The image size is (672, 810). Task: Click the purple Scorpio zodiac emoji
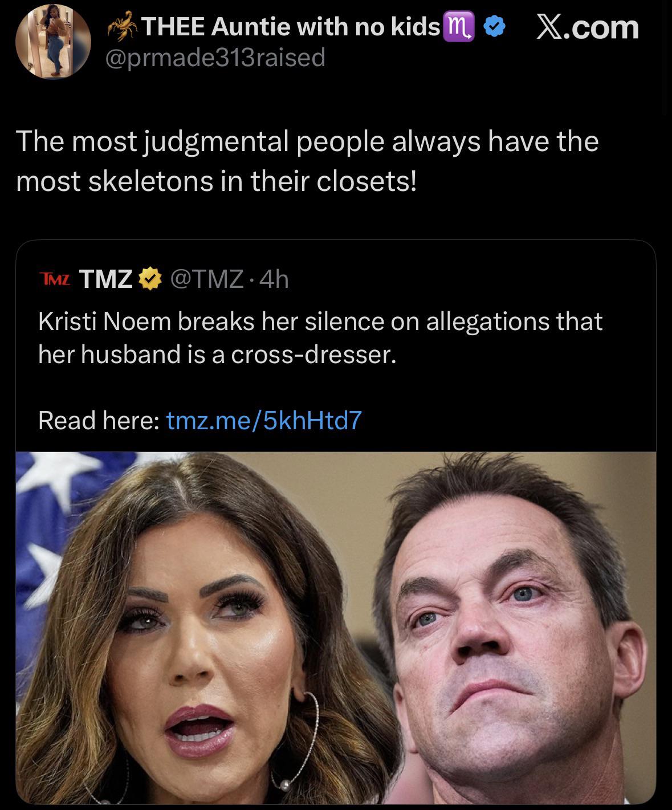coord(461,27)
